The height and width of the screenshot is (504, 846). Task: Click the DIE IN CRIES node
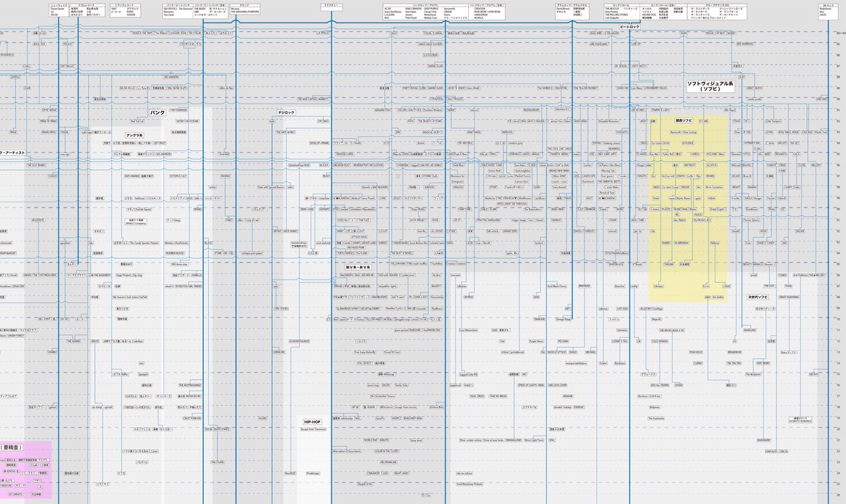639,110
